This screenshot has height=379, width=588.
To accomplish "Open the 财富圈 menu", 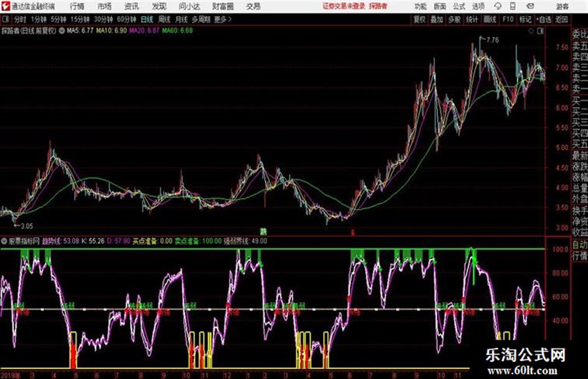I will pos(223,6).
